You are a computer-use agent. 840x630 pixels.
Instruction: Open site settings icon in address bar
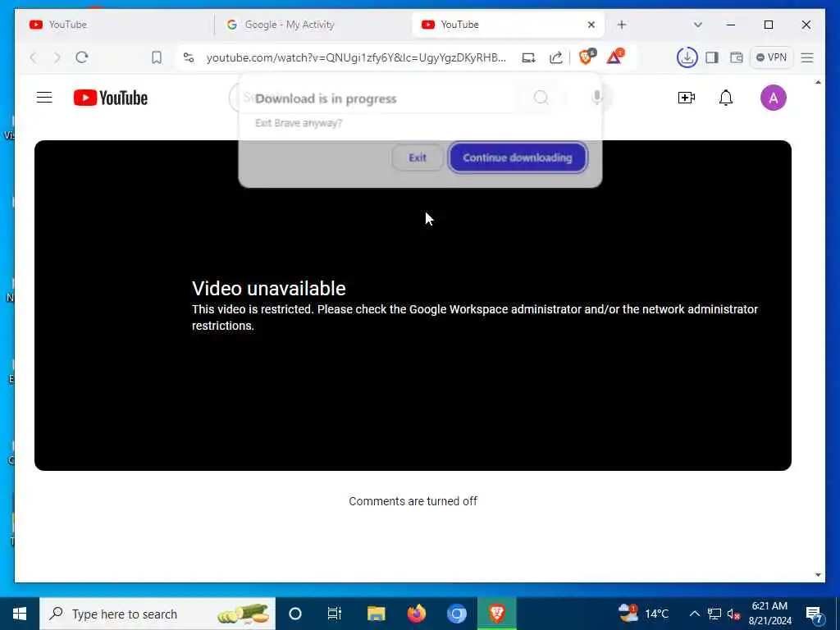(188, 57)
